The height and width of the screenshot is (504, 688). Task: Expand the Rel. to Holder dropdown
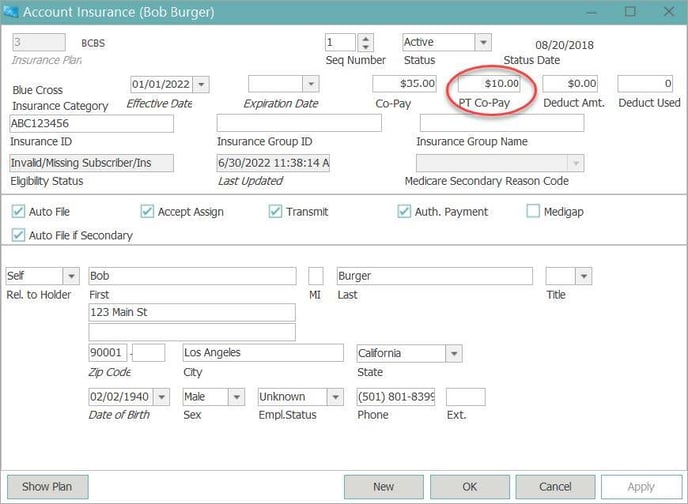(x=71, y=276)
